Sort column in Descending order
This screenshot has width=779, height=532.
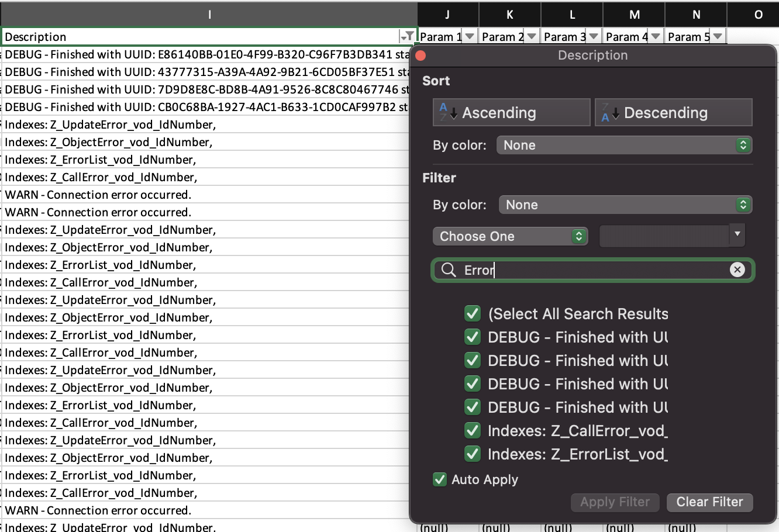(x=673, y=112)
